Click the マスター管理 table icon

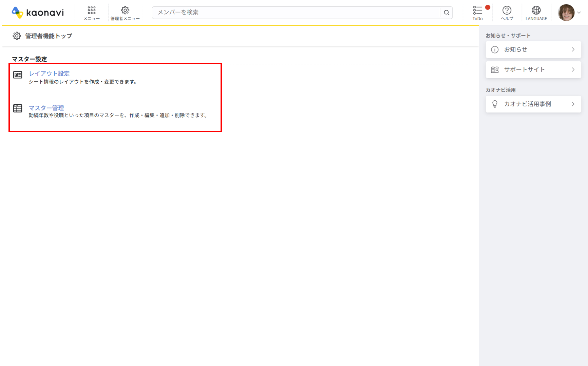[x=18, y=108]
